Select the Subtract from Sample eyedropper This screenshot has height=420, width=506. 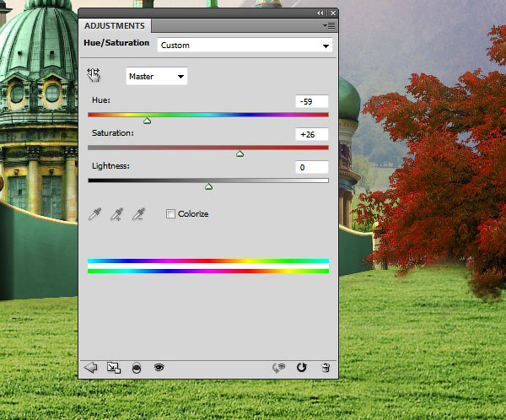pos(137,214)
